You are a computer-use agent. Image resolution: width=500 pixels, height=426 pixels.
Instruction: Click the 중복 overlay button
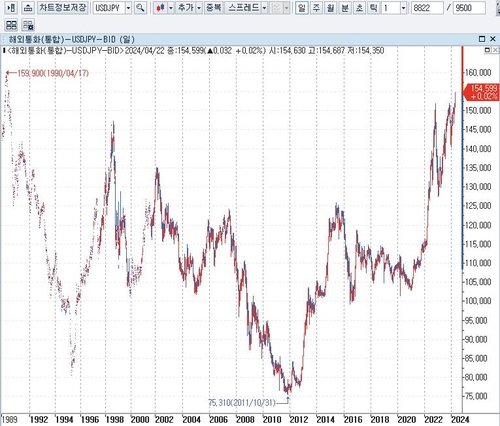214,8
